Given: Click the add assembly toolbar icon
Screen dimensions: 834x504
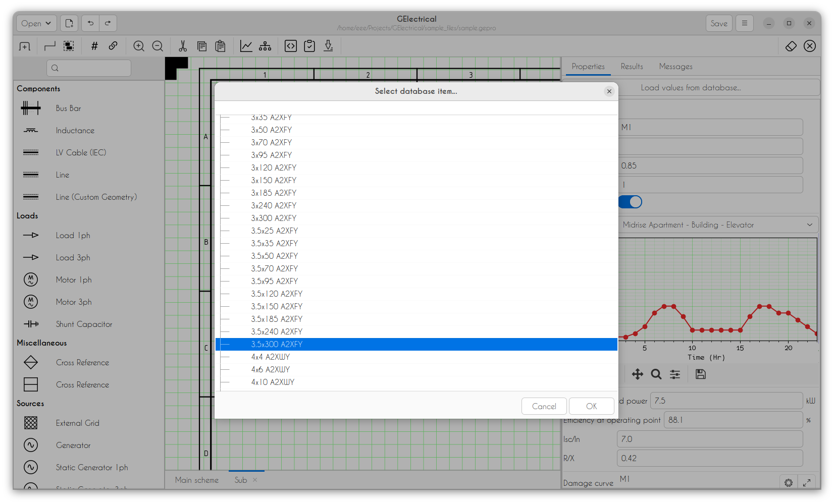Looking at the screenshot, I should coord(25,46).
